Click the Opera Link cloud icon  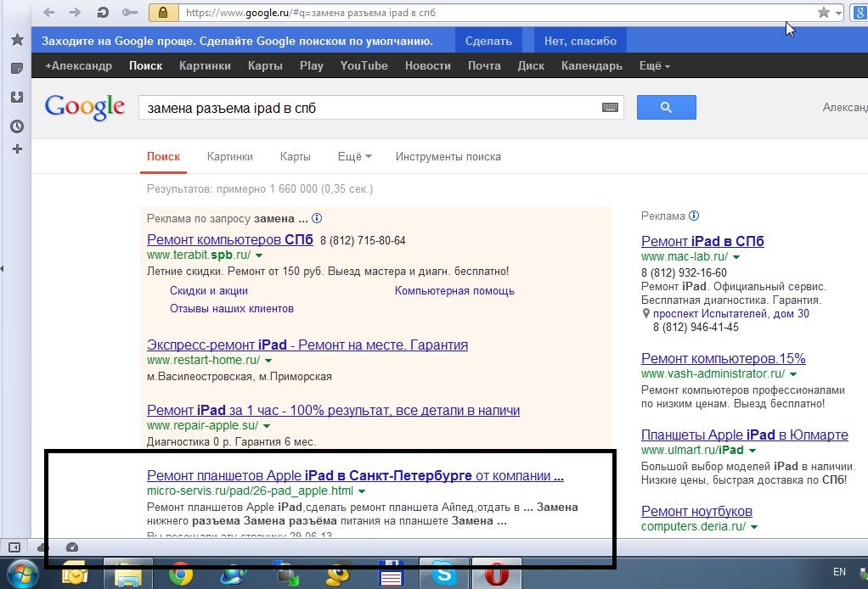(x=42, y=547)
